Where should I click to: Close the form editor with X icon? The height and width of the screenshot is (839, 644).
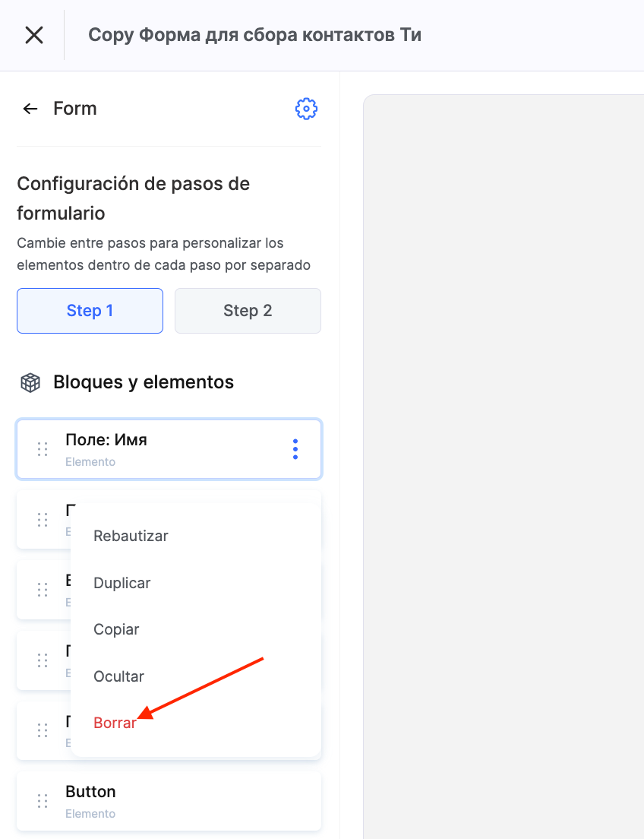click(x=34, y=35)
